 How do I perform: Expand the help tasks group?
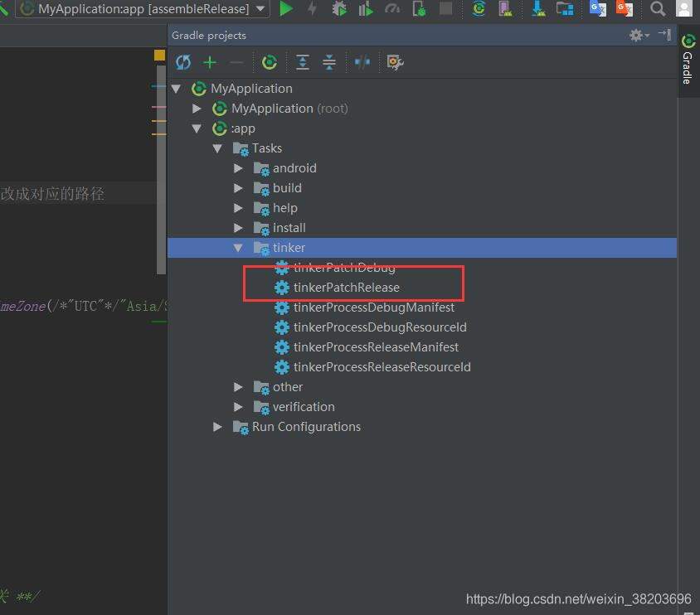tap(238, 208)
